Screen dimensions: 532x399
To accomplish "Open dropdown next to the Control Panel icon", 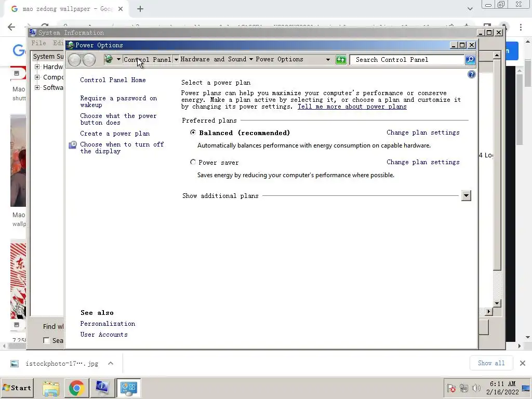I will coord(118,59).
